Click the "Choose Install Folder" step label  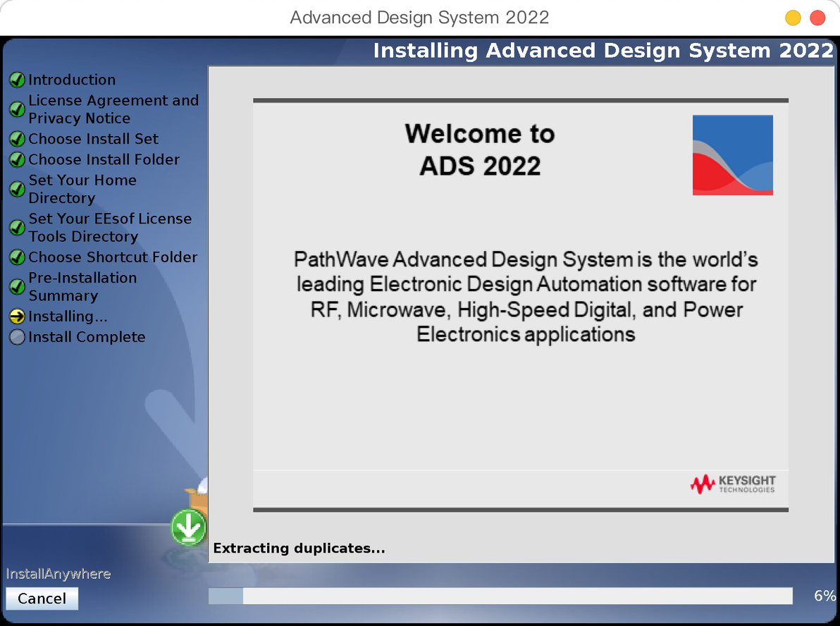point(104,160)
